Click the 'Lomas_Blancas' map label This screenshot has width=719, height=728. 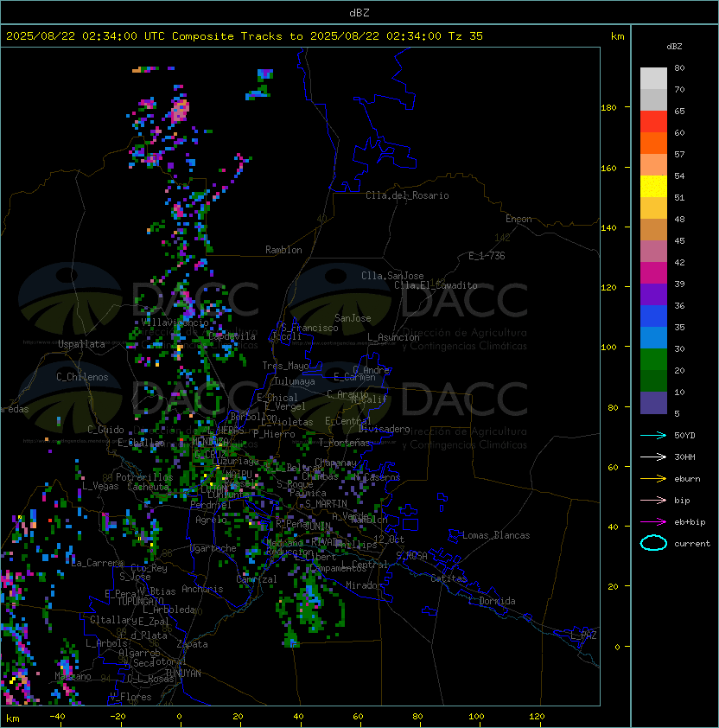tap(496, 535)
